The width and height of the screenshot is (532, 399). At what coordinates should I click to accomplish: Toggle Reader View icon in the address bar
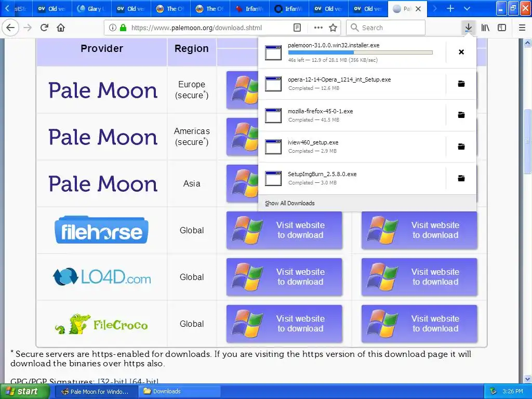tap(297, 28)
